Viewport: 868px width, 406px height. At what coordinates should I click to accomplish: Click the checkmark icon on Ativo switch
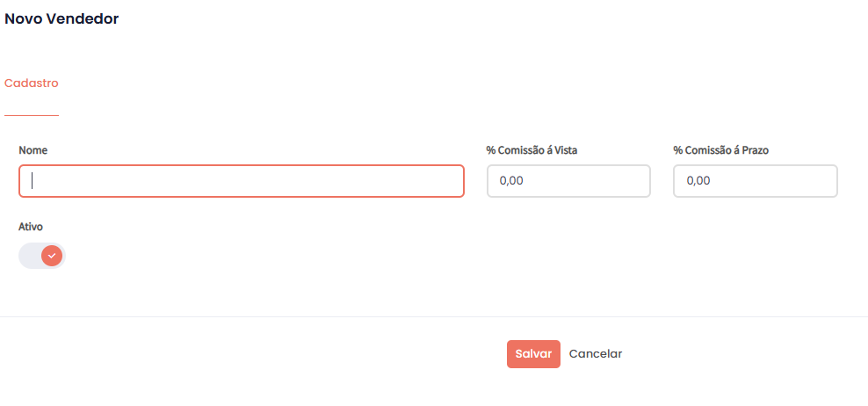pos(52,256)
